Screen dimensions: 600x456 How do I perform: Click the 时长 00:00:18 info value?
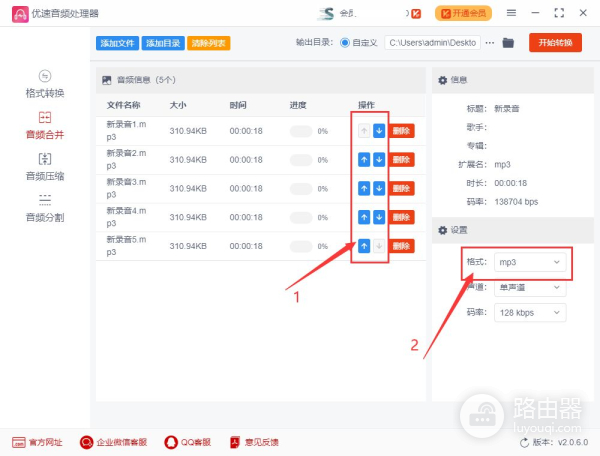point(510,183)
